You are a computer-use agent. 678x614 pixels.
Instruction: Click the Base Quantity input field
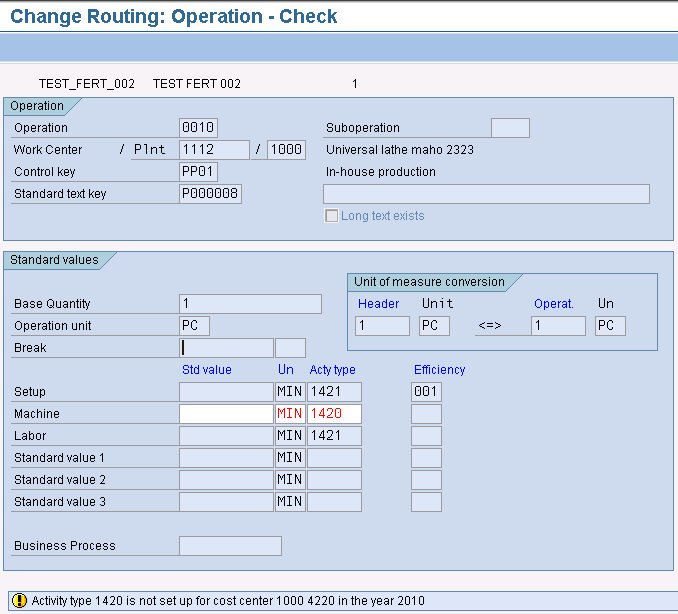250,304
